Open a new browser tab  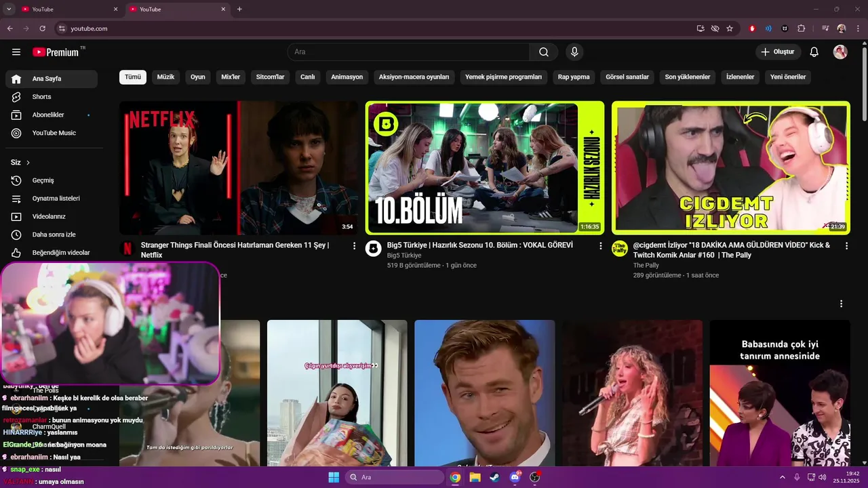click(239, 9)
